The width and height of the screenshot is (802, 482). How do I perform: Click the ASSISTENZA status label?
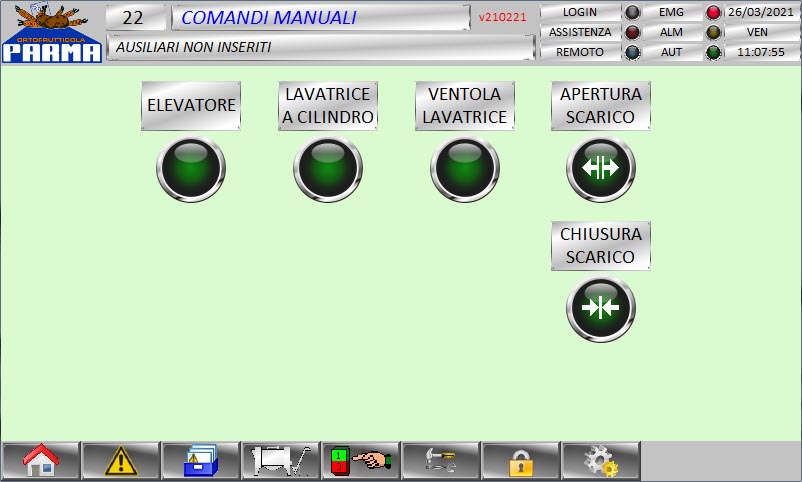[579, 32]
